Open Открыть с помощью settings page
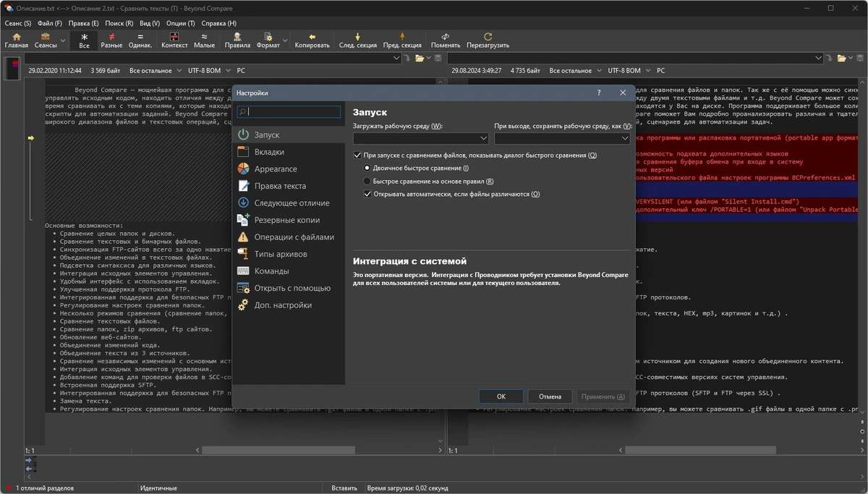This screenshot has width=868, height=494. pos(289,288)
